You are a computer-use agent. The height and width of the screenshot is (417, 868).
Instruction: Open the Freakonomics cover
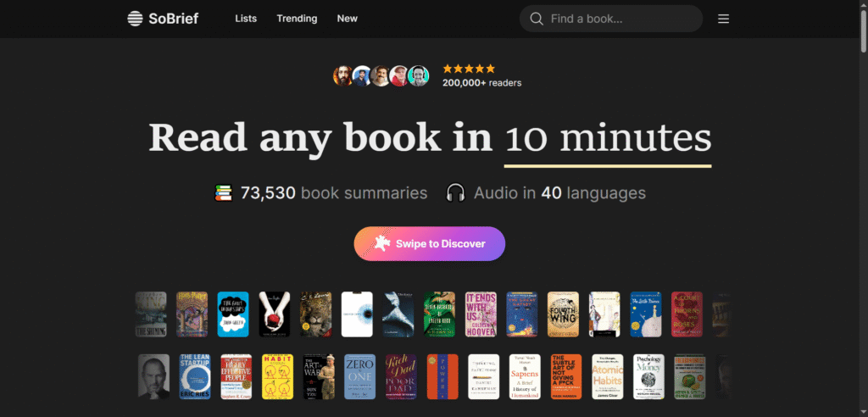point(690,377)
